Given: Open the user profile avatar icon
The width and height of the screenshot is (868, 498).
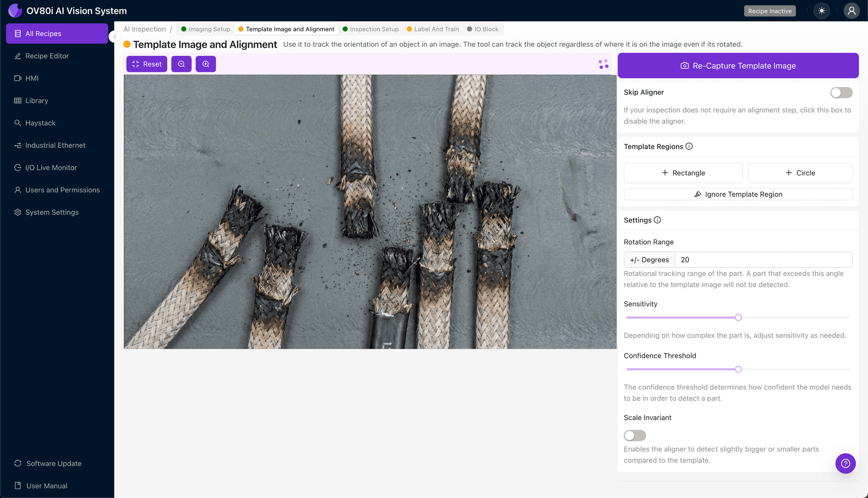Looking at the screenshot, I should coord(851,11).
